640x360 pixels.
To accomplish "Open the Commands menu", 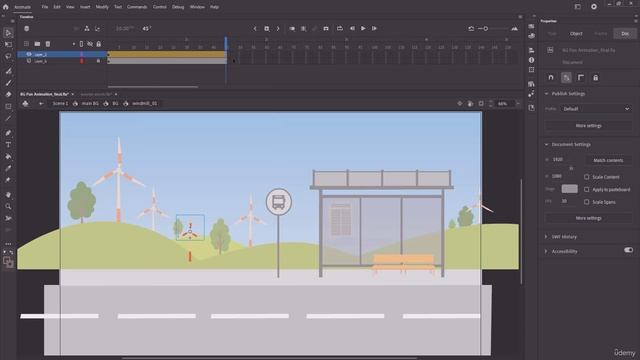I will (137, 7).
